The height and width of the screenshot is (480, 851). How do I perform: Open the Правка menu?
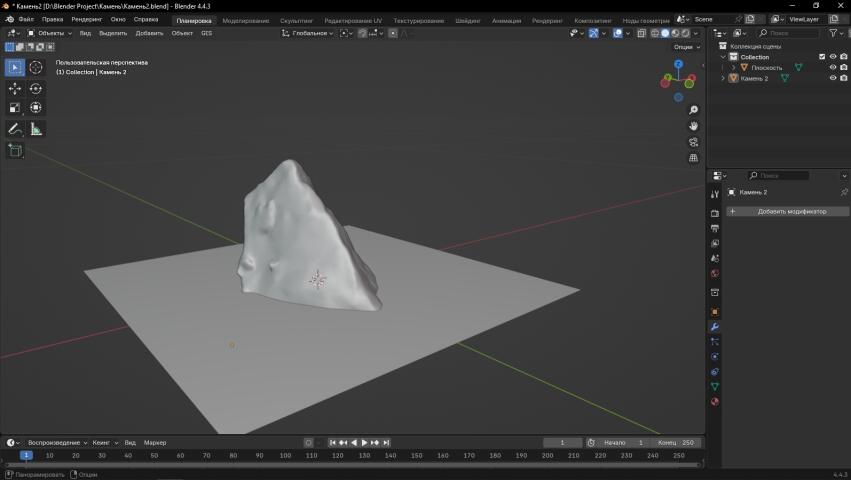coord(53,20)
